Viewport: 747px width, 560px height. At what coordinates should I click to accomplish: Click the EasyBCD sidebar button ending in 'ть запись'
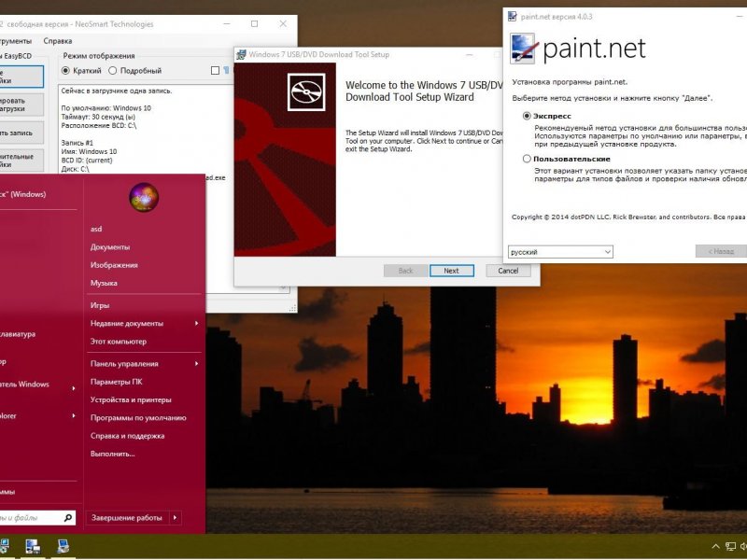tap(21, 133)
